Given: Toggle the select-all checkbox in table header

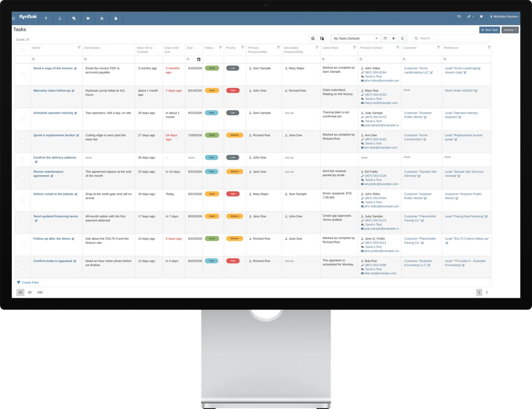Looking at the screenshot, I should pos(23,50).
